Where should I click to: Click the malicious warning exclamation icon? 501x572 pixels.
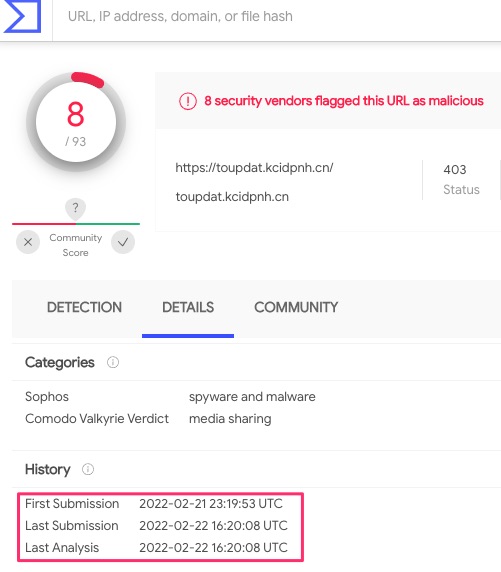point(188,101)
